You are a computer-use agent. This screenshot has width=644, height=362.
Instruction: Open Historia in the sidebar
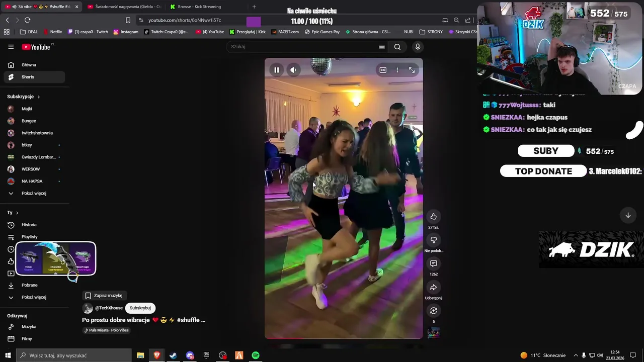point(34,225)
